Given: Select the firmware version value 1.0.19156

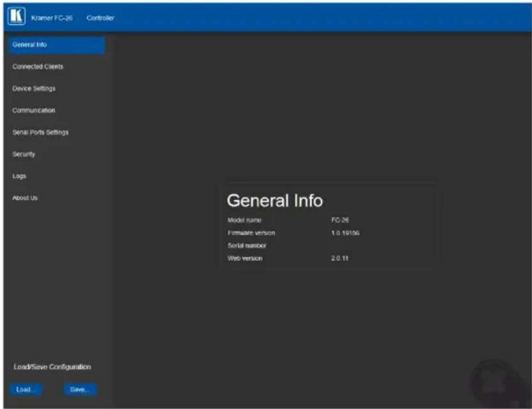Looking at the screenshot, I should tap(345, 233).
